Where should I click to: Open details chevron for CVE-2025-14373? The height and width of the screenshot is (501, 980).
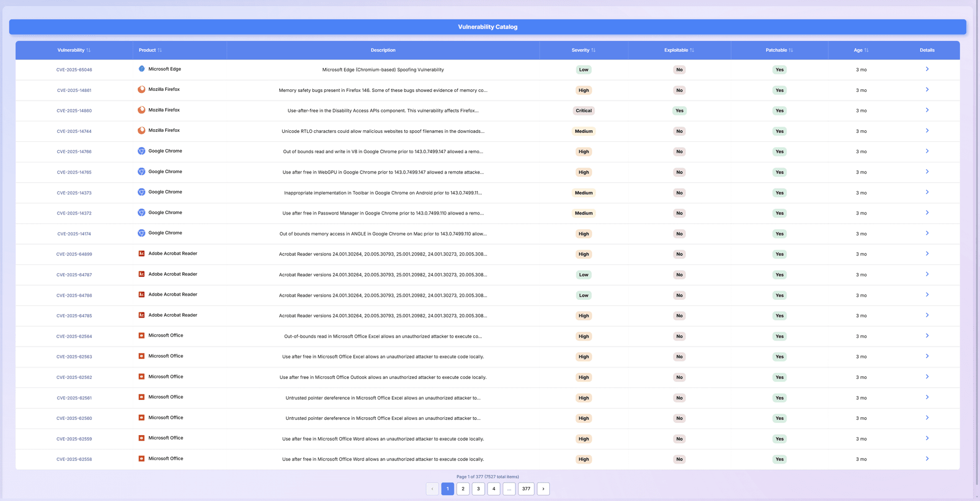[927, 192]
